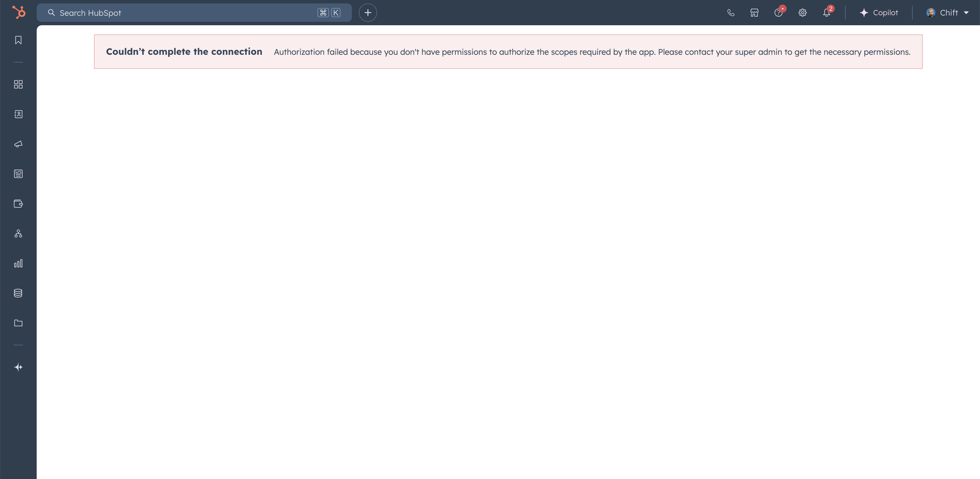Viewport: 980px width, 479px height.
Task: Open the Commerce wallet sidebar icon
Action: coord(18,204)
